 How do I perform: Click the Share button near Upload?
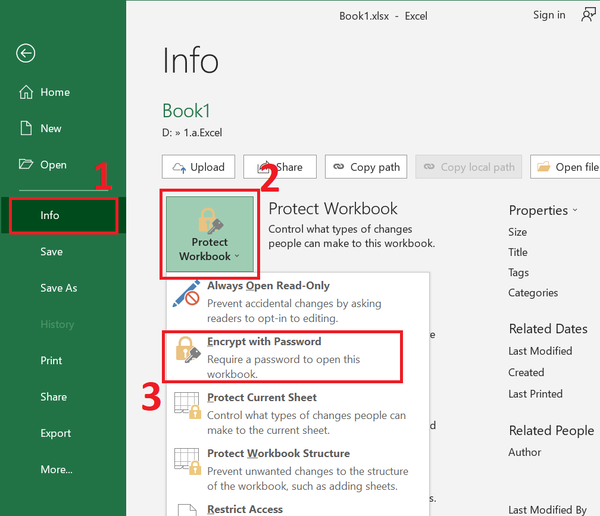280,167
